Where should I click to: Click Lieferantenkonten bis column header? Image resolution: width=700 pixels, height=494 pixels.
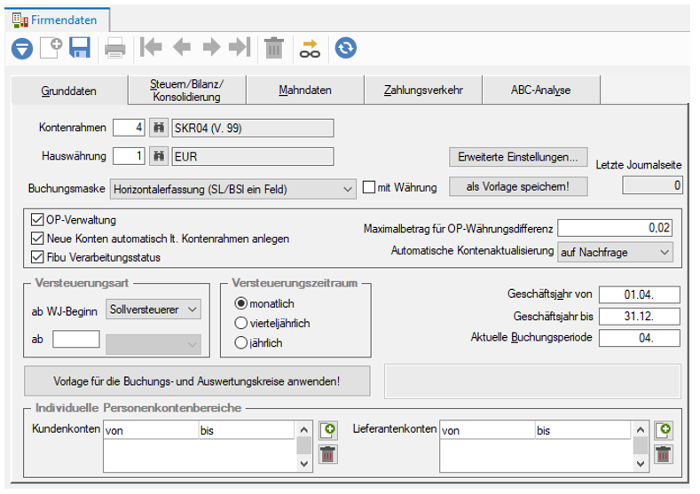pos(583,430)
